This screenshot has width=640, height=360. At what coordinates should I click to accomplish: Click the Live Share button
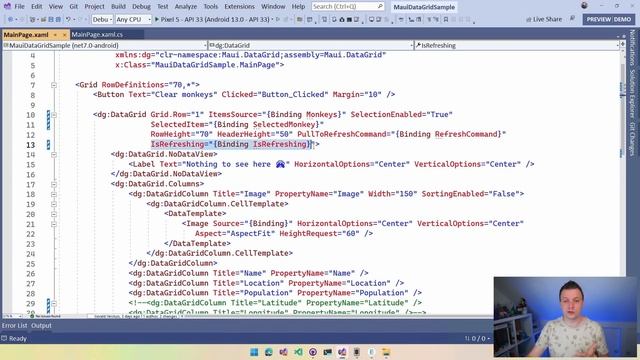(x=544, y=19)
